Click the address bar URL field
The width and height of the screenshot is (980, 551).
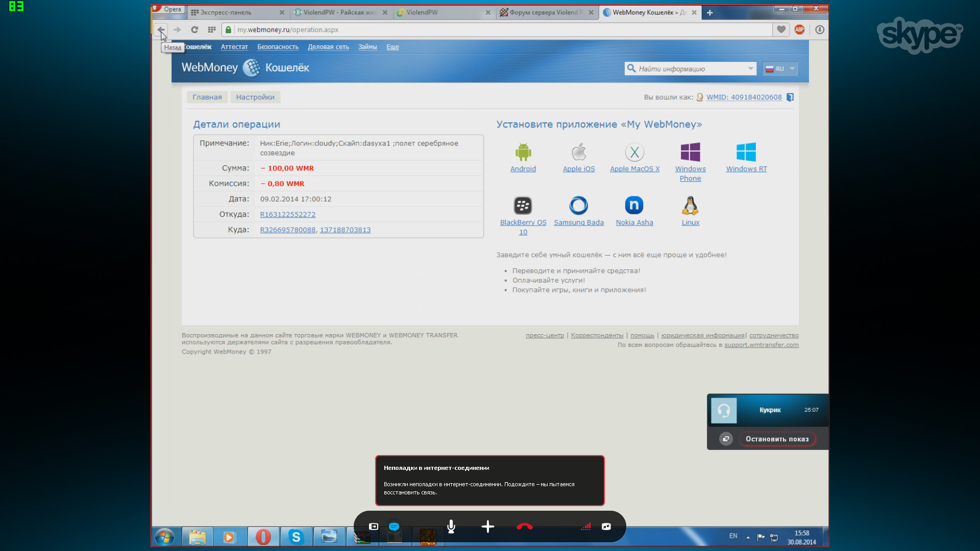pos(498,30)
